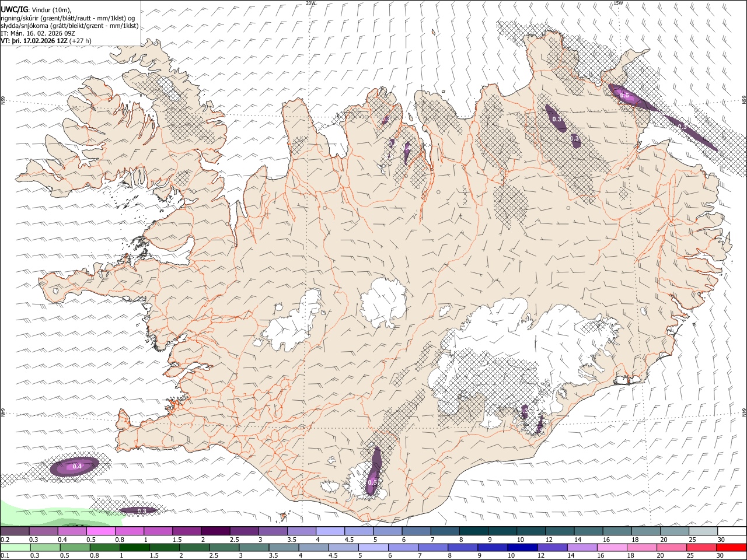The width and height of the screenshot is (747, 560).
Task: Click the 'IT: Mán. 16. 02. 2026 09Z' line
Action: [x=38, y=33]
